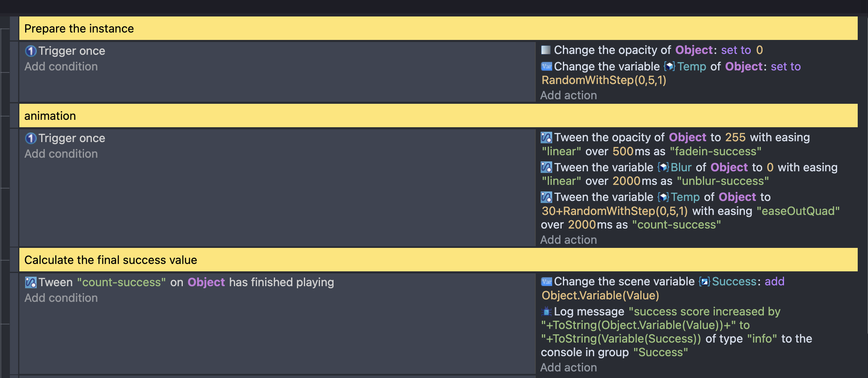
Task: Edit the "easeOutQuad" easing parameter
Action: (798, 211)
